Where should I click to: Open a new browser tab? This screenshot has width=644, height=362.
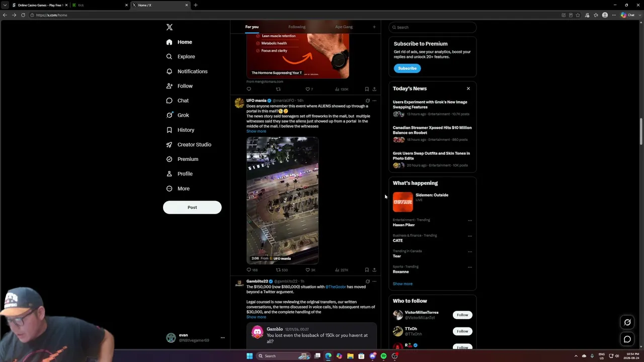(196, 5)
